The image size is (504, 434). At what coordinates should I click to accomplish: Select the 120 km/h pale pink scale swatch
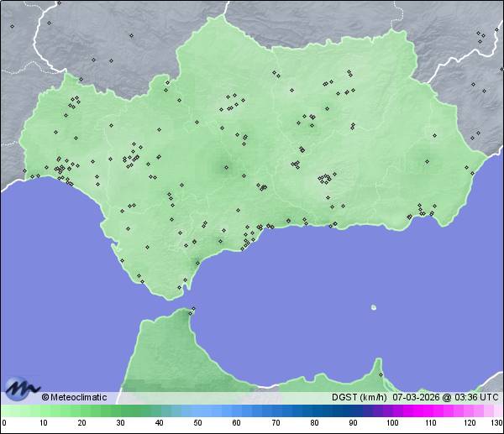click(469, 410)
